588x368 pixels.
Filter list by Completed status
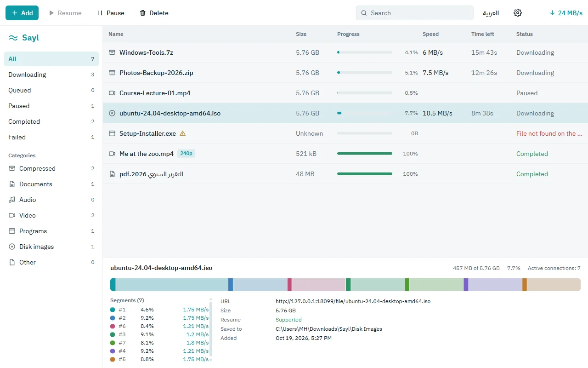click(x=51, y=121)
